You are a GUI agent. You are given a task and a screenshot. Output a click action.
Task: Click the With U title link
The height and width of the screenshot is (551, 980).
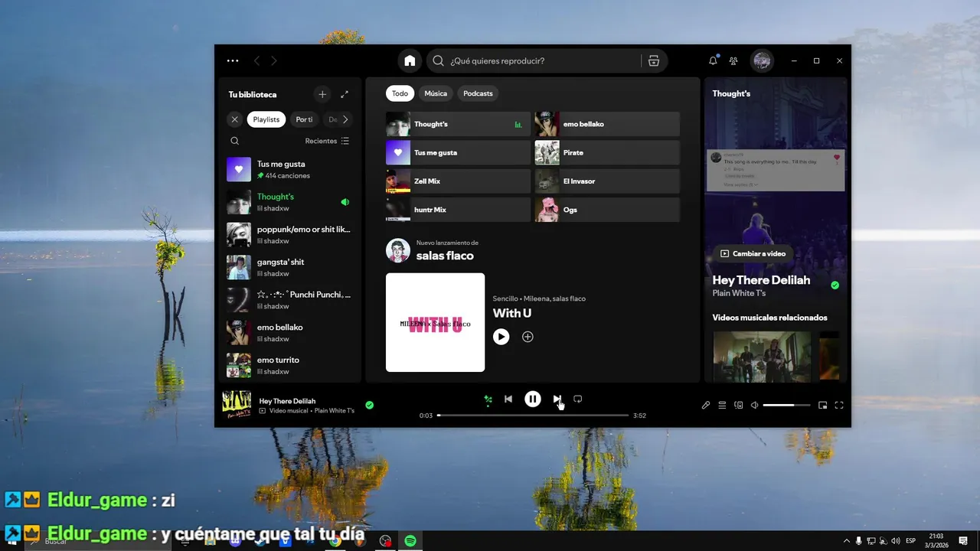[512, 313]
